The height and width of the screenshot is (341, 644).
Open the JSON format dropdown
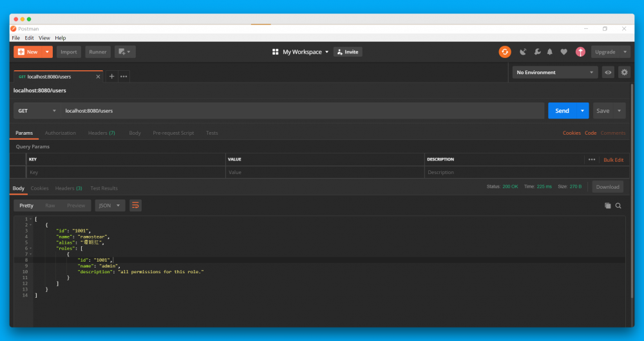[109, 205]
